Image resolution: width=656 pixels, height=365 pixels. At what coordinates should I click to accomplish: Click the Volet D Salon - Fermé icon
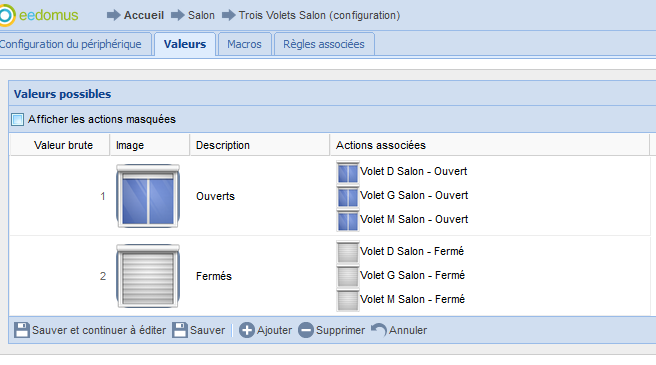(x=348, y=252)
